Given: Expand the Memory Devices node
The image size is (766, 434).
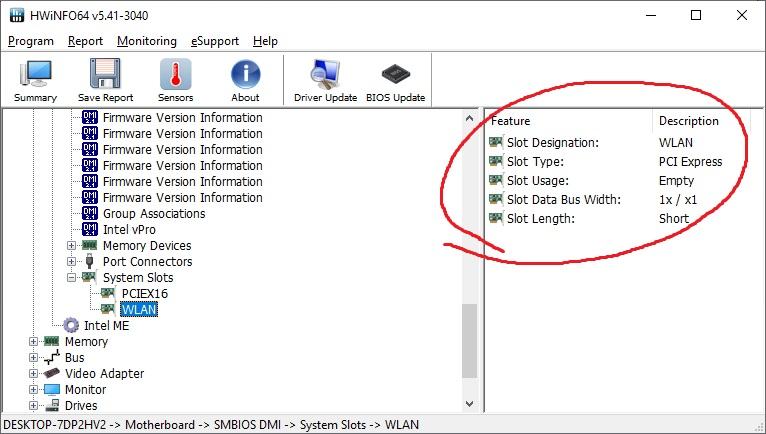Looking at the screenshot, I should [71, 245].
